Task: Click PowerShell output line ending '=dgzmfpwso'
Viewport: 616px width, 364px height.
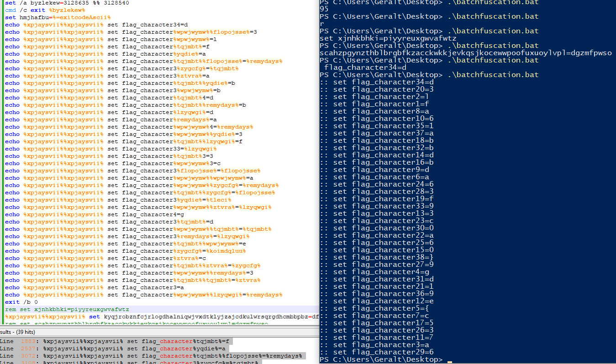Action: 466,53
